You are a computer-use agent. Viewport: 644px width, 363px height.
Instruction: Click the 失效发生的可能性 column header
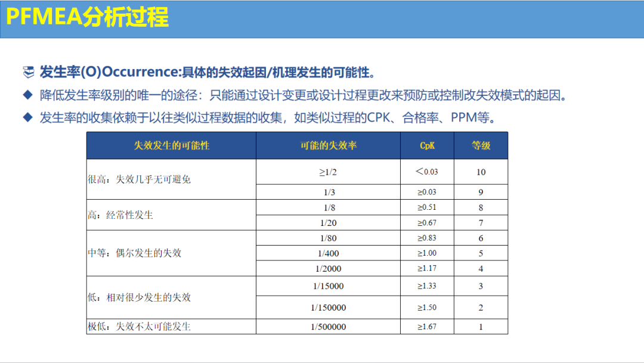(171, 145)
